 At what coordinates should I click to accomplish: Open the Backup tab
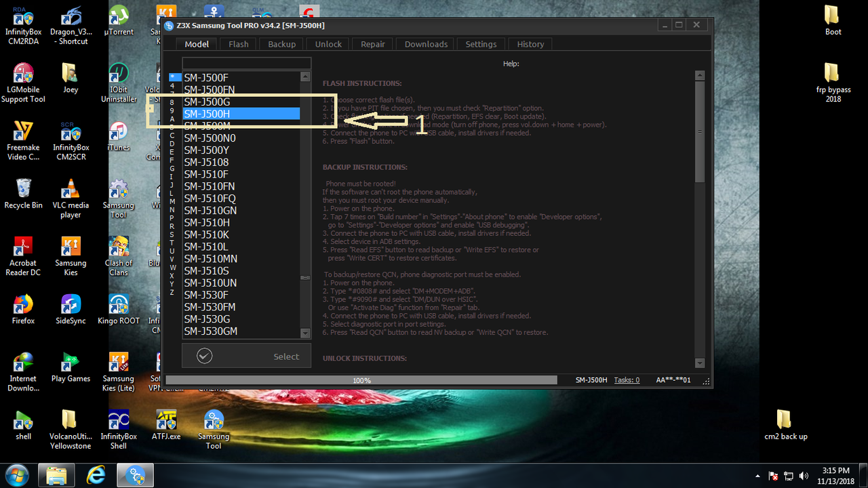pos(281,44)
